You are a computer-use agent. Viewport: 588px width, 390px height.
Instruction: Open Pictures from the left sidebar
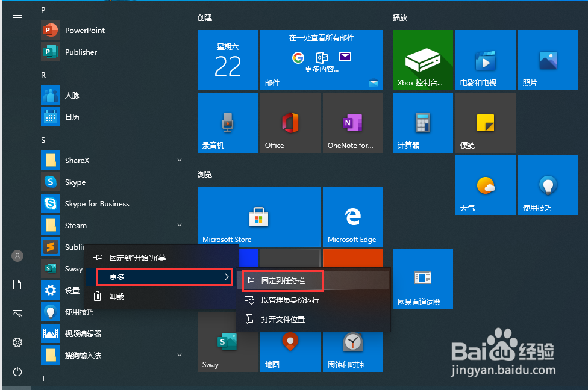pyautogui.click(x=17, y=314)
